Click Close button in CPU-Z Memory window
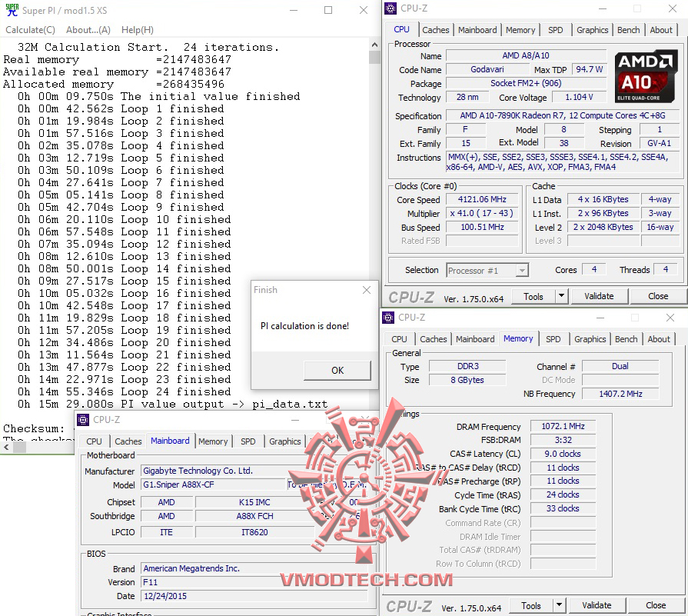The image size is (688, 616). point(656,605)
